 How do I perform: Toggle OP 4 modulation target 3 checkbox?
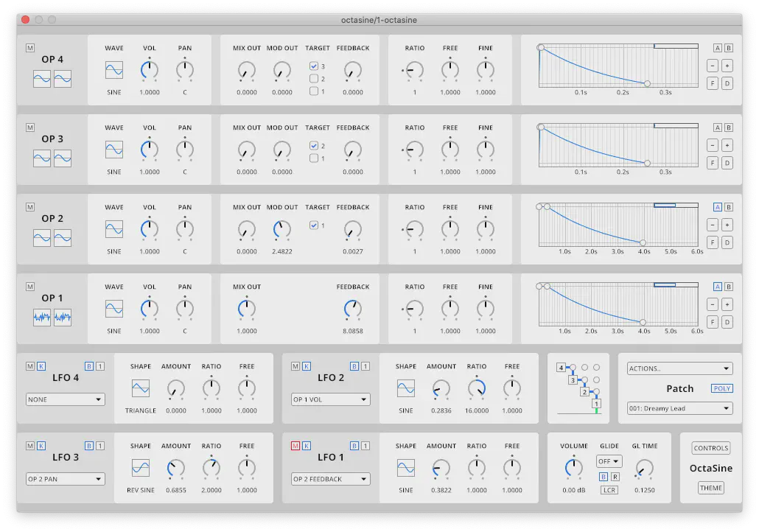(314, 66)
